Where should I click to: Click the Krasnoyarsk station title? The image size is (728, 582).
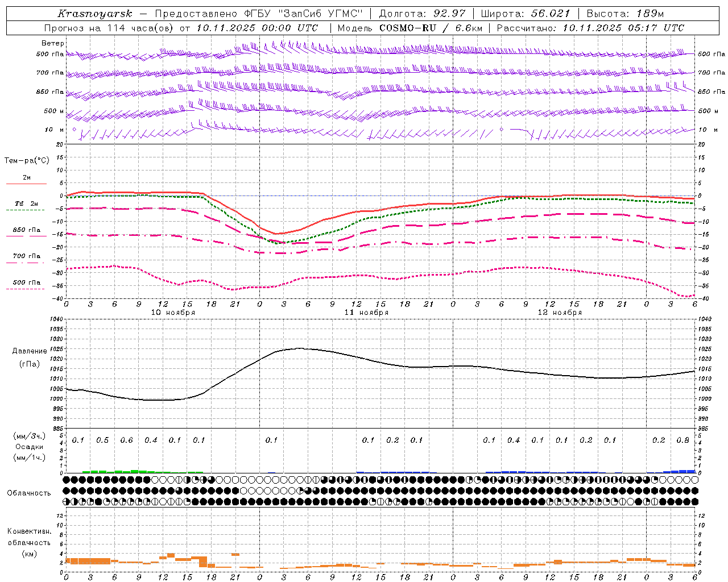coord(95,14)
